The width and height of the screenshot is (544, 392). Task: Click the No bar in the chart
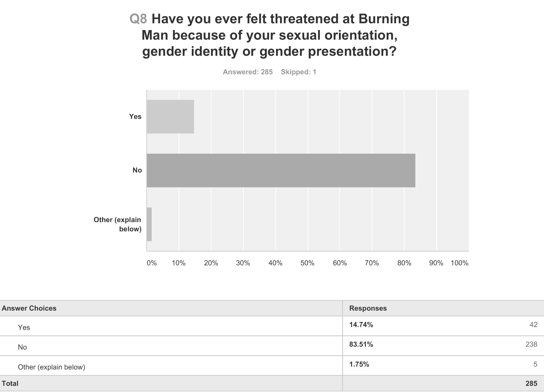click(281, 170)
